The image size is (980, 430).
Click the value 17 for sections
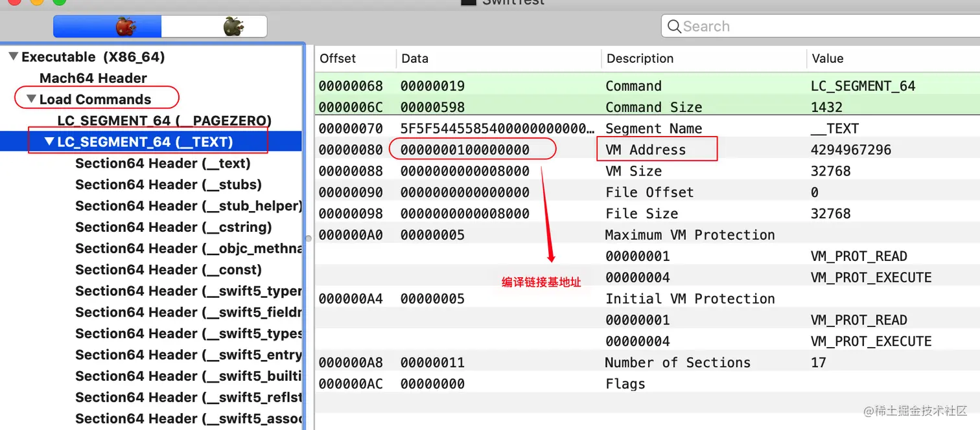818,363
